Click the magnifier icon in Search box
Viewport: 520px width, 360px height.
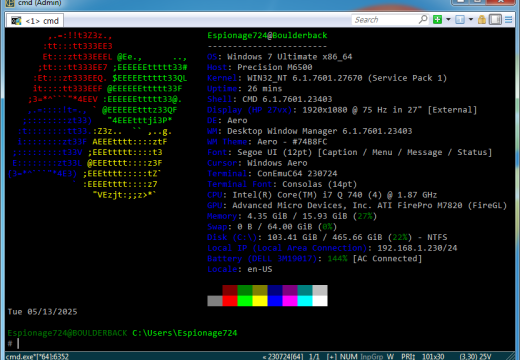(x=423, y=19)
